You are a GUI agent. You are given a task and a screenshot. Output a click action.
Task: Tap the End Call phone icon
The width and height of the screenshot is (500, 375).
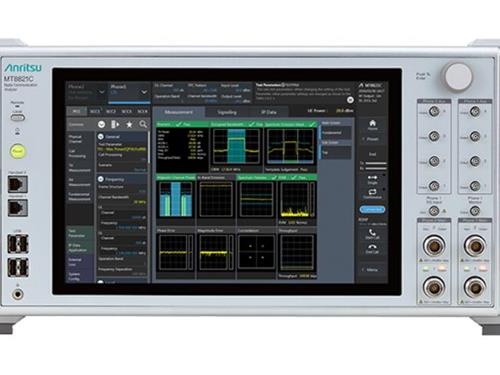(372, 248)
